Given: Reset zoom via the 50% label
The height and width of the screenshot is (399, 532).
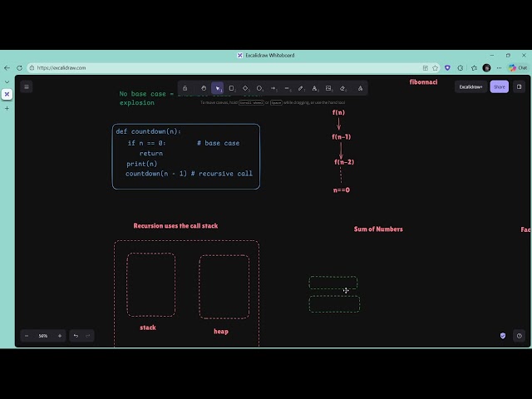Looking at the screenshot, I should (x=43, y=336).
